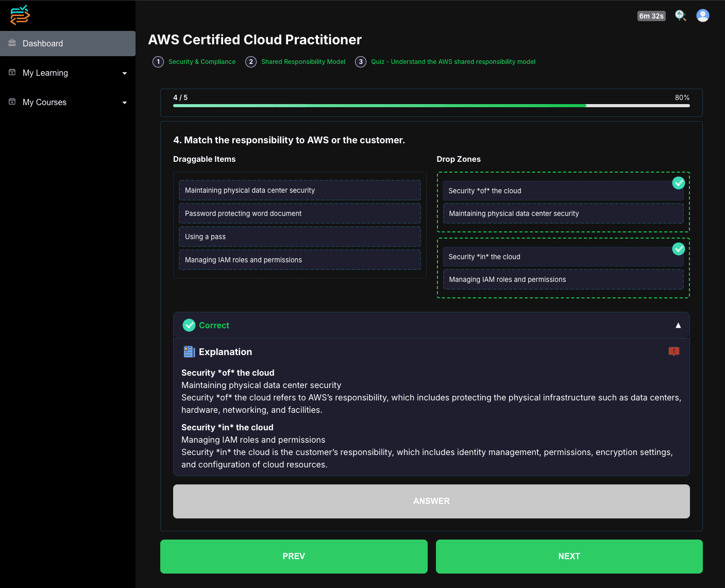The image size is (725, 588).
Task: Click the Dashboard briefcase icon in the sidebar
Action: pyautogui.click(x=11, y=43)
